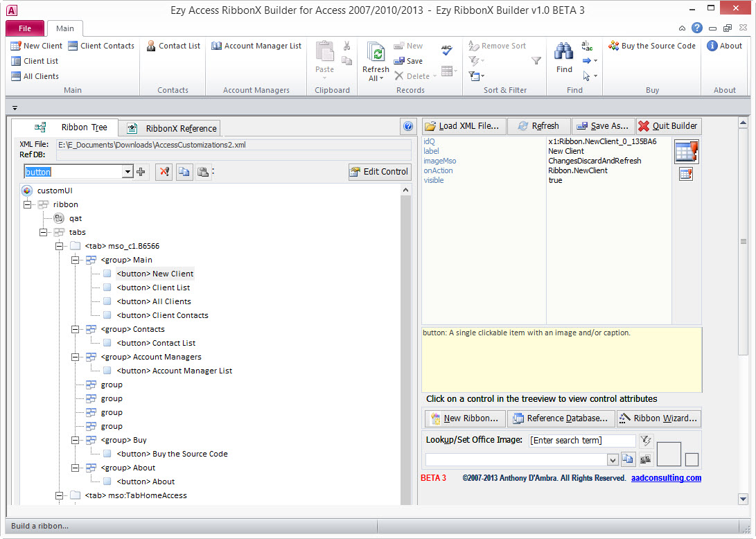Open Account Manager List in ribbon

tap(256, 46)
